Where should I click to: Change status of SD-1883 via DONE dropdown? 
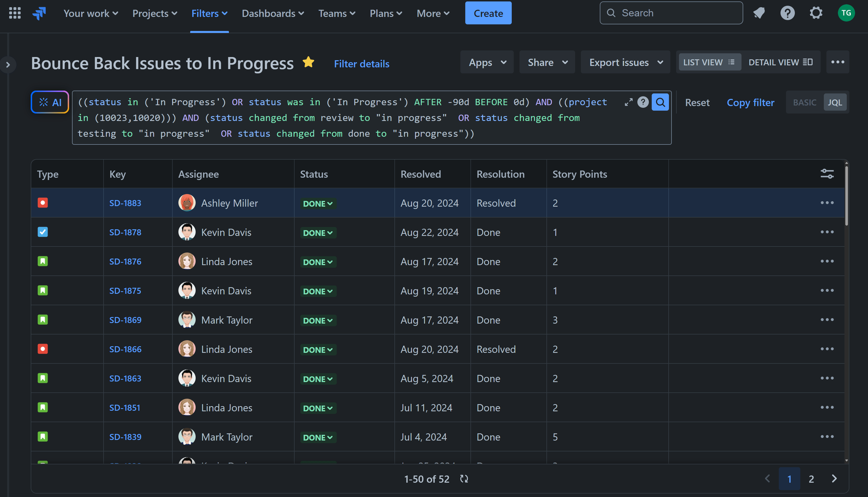pyautogui.click(x=317, y=203)
